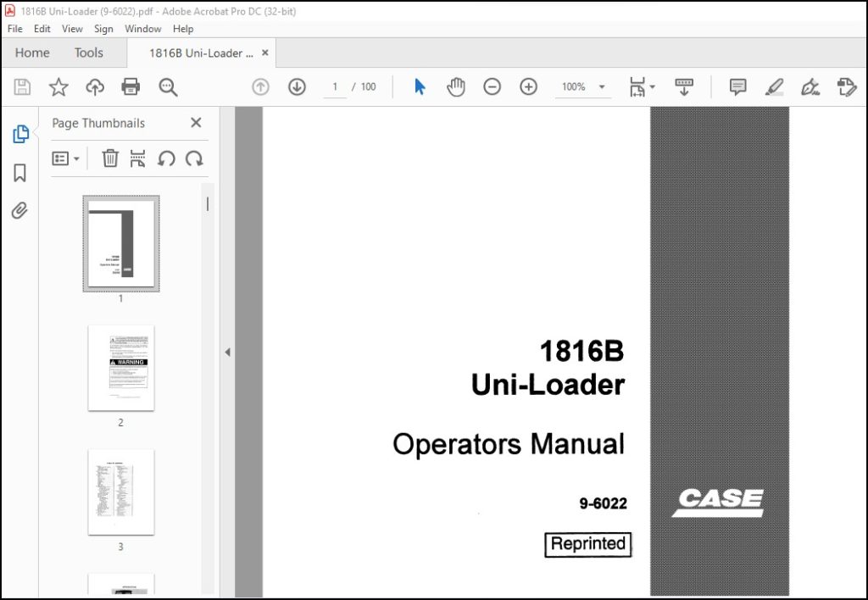
Task: Zoom in with plus icon
Action: [528, 87]
